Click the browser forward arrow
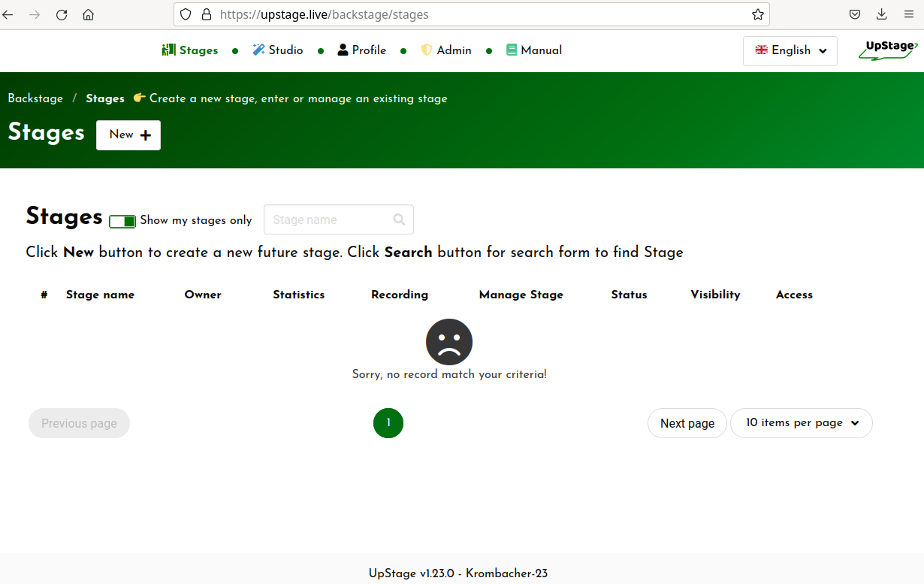The height and width of the screenshot is (584, 924). [35, 14]
